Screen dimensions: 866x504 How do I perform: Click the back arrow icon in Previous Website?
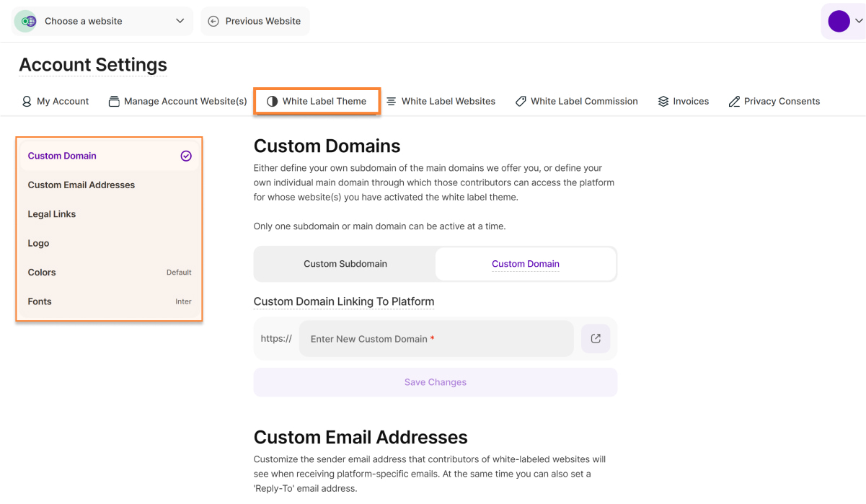213,21
